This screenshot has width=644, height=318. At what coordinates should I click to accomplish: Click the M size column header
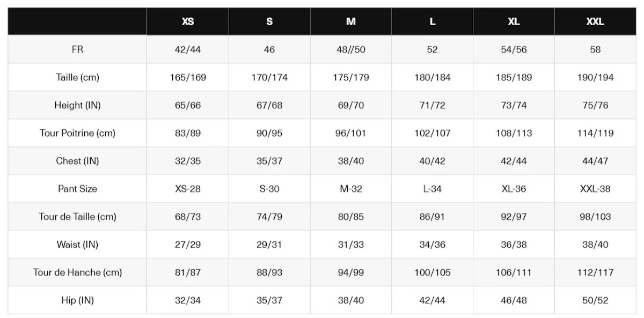point(351,21)
